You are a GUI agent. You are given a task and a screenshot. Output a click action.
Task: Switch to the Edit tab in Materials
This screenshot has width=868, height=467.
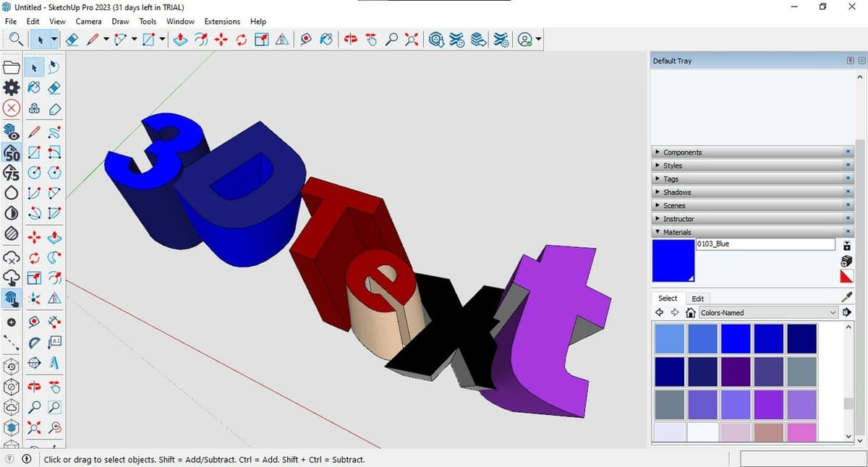[697, 299]
